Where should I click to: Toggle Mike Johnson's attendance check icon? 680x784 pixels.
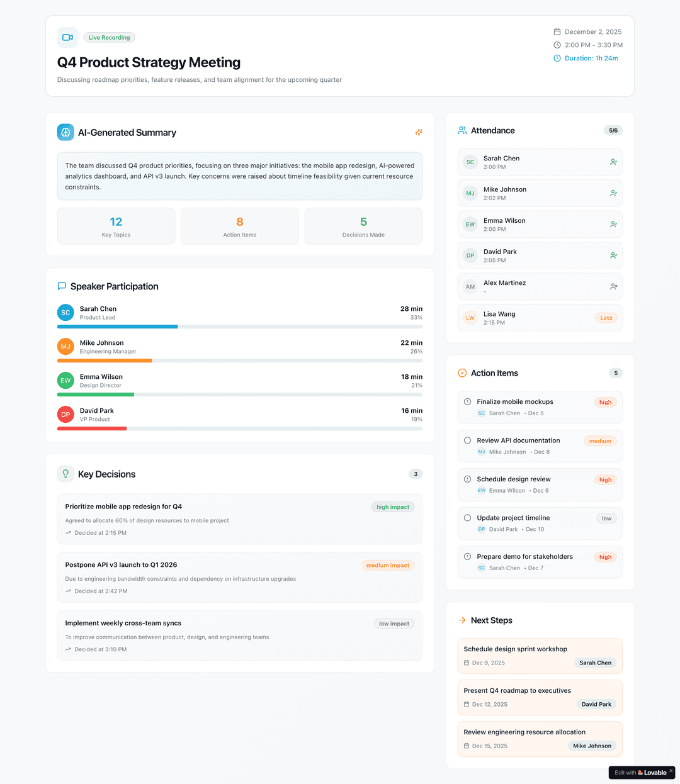(613, 193)
